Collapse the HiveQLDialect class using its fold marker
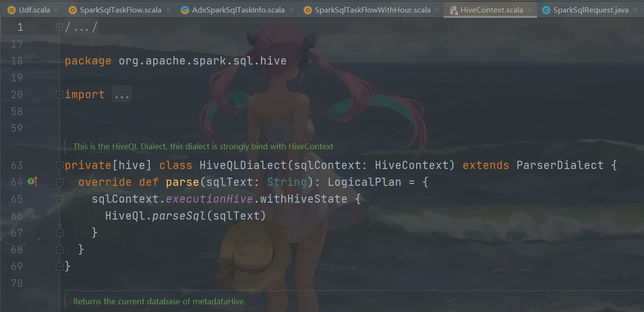Screen dimensions: 644x312 click(59, 165)
